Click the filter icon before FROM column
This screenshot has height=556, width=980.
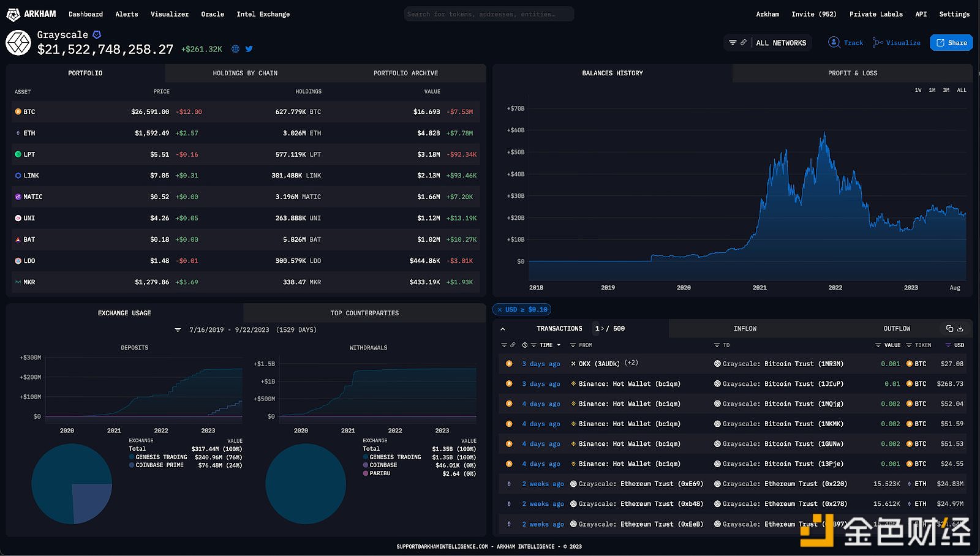pos(573,345)
